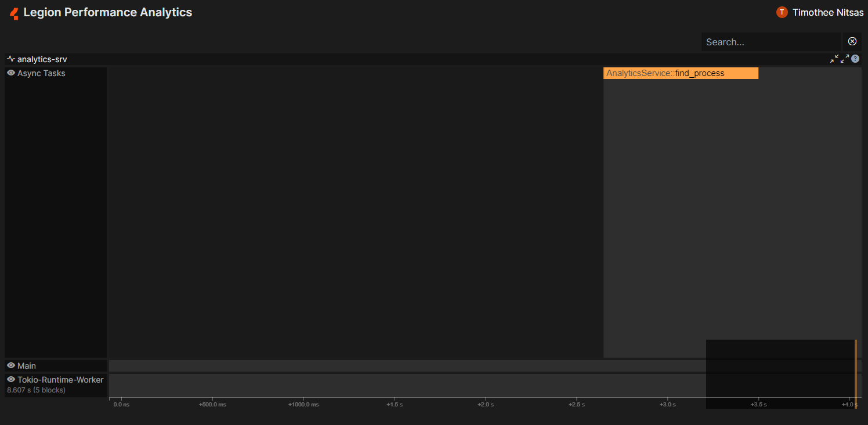Click the Legion logo icon

coord(14,13)
